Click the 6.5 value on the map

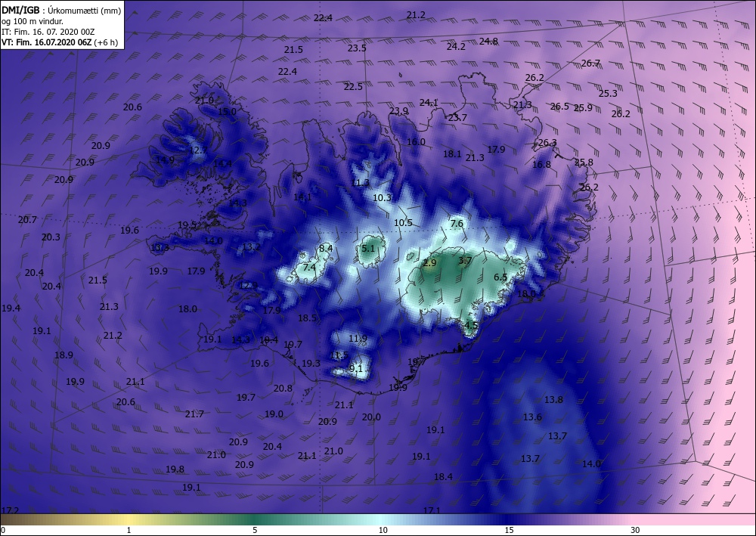(x=500, y=277)
